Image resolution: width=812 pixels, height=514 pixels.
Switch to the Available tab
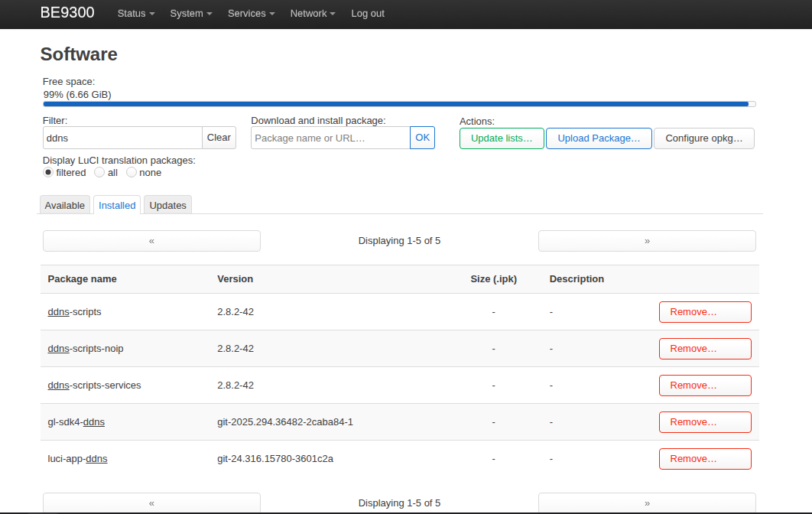pos(65,205)
